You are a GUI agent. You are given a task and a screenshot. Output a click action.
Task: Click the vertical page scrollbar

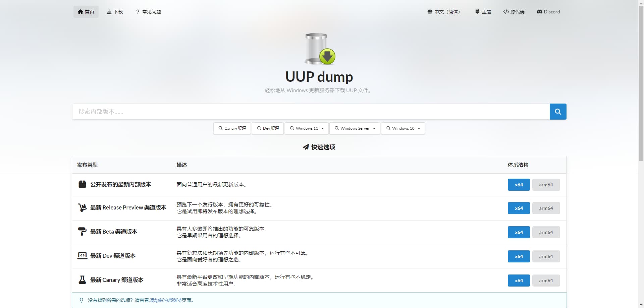pos(641,83)
